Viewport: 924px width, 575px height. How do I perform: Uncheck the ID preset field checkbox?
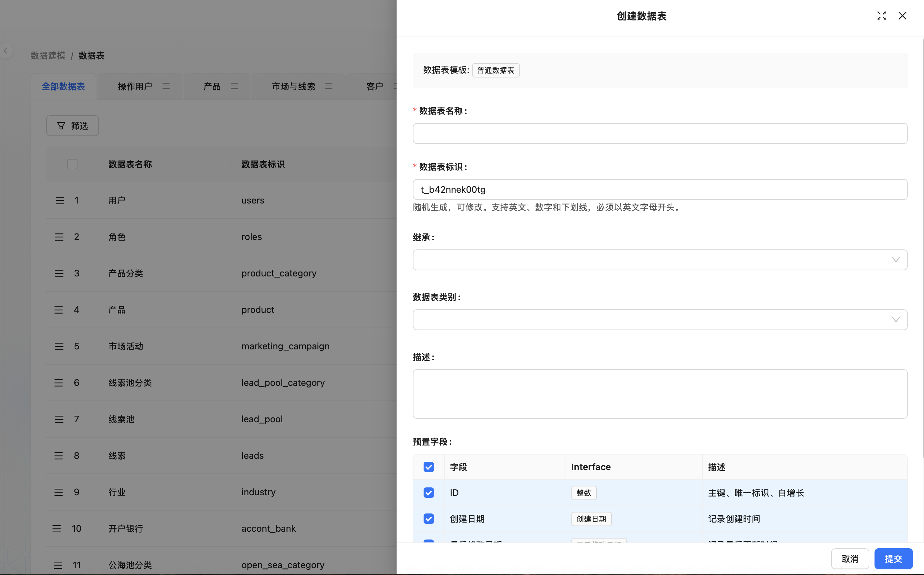click(x=428, y=493)
